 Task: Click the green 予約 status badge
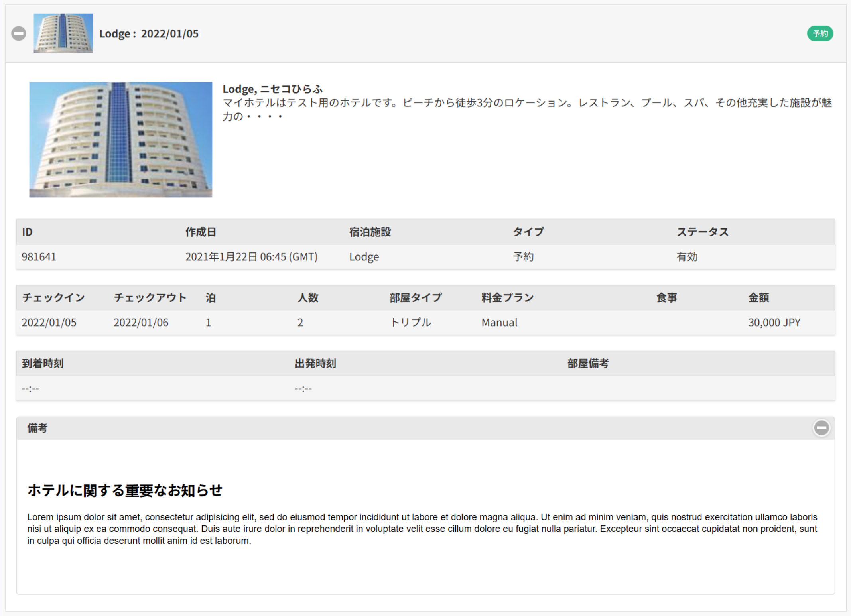click(x=820, y=33)
